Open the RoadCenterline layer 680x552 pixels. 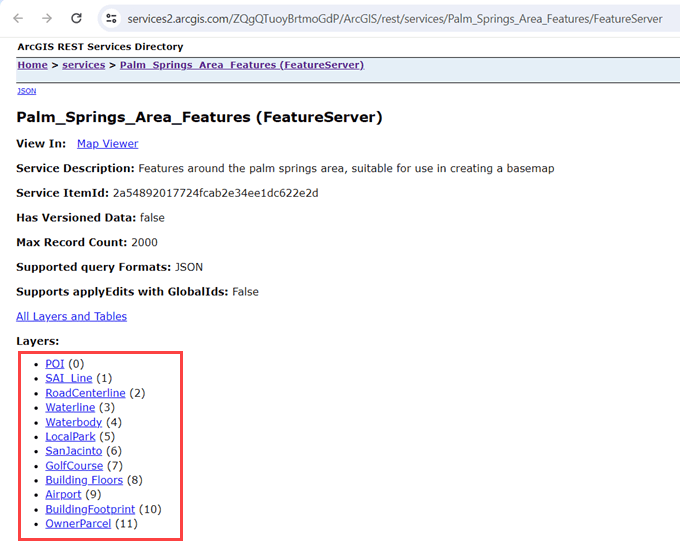click(85, 393)
